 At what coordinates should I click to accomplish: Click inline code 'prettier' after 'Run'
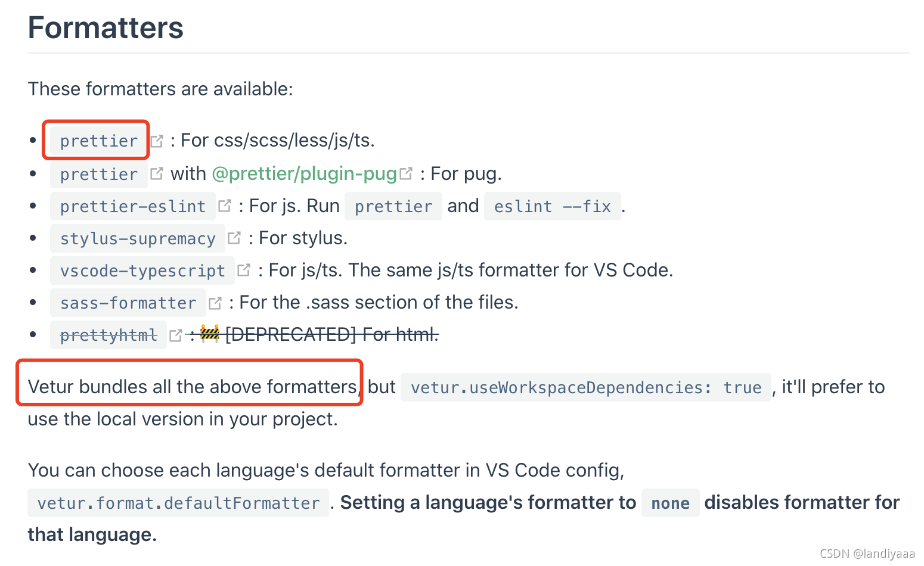pos(393,206)
